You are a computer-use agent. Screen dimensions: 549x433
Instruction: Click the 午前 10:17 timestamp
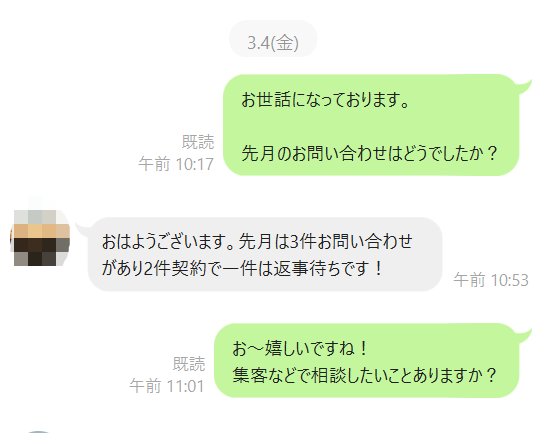coord(176,164)
